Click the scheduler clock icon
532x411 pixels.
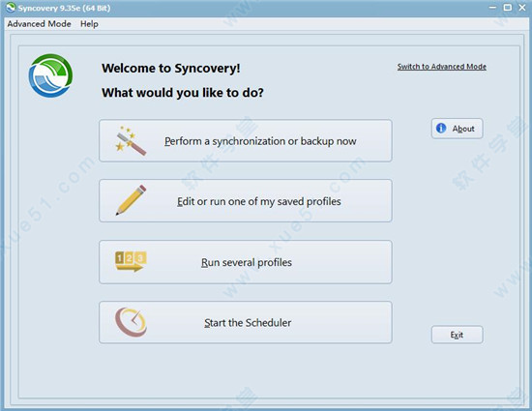point(131,322)
